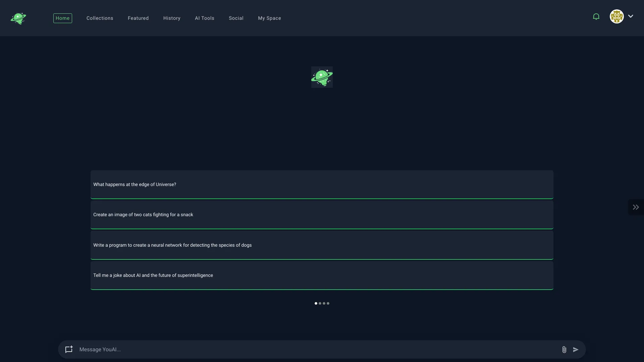Image resolution: width=644 pixels, height=362 pixels.
Task: Jump to the second carousel page dot
Action: tap(320, 303)
